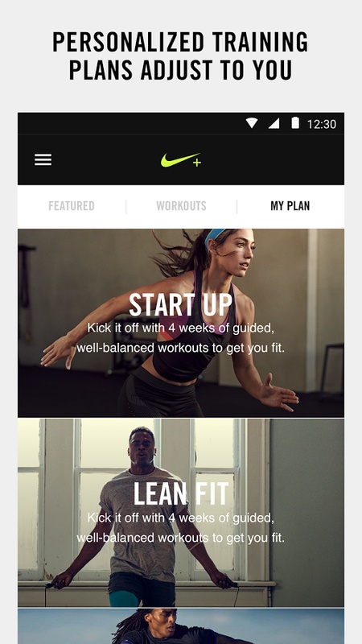Tap the LEAN FIT title text
The width and height of the screenshot is (362, 644).
pos(180,494)
